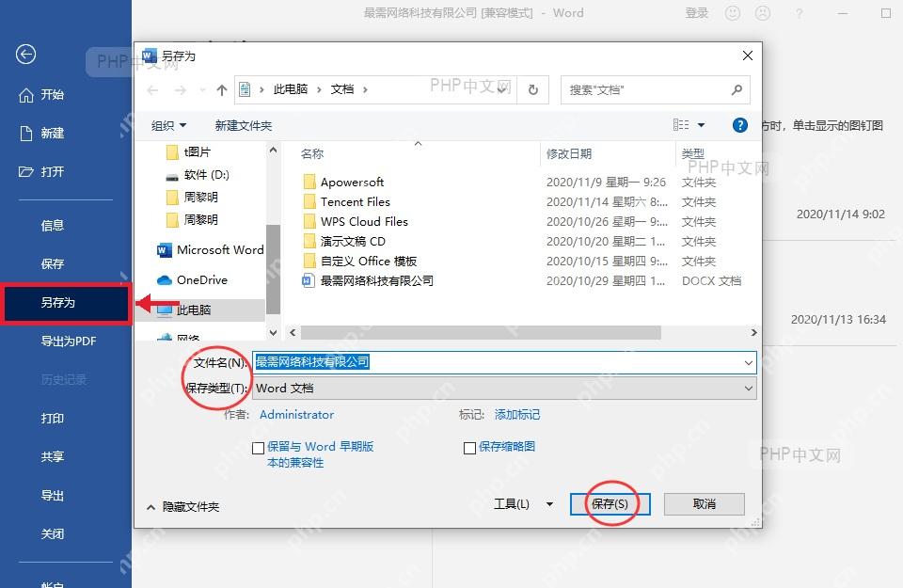Click 此电脑 in the address path
The height and width of the screenshot is (588, 903).
(x=291, y=89)
